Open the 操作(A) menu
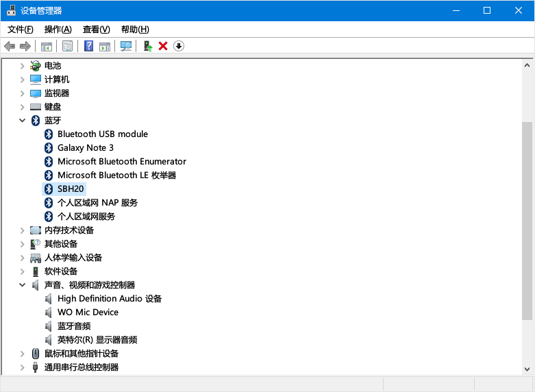 [58, 29]
